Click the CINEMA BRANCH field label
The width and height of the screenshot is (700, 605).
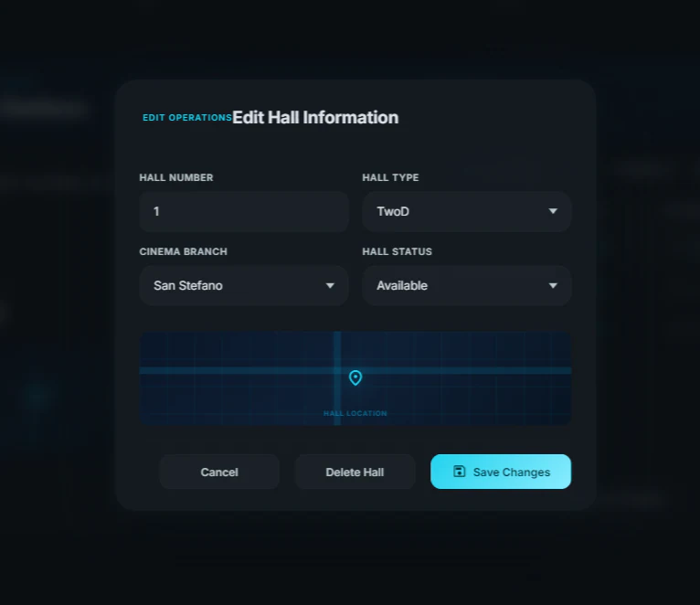[x=184, y=252]
